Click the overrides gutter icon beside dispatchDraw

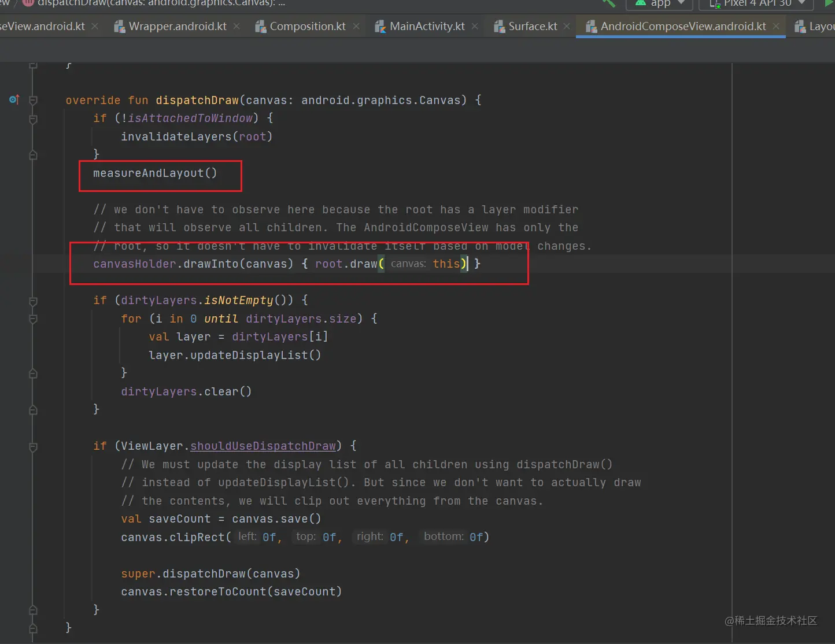14,99
